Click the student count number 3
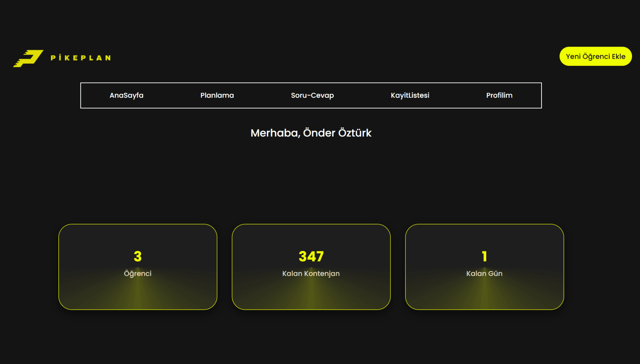This screenshot has height=364, width=640. coord(138,256)
